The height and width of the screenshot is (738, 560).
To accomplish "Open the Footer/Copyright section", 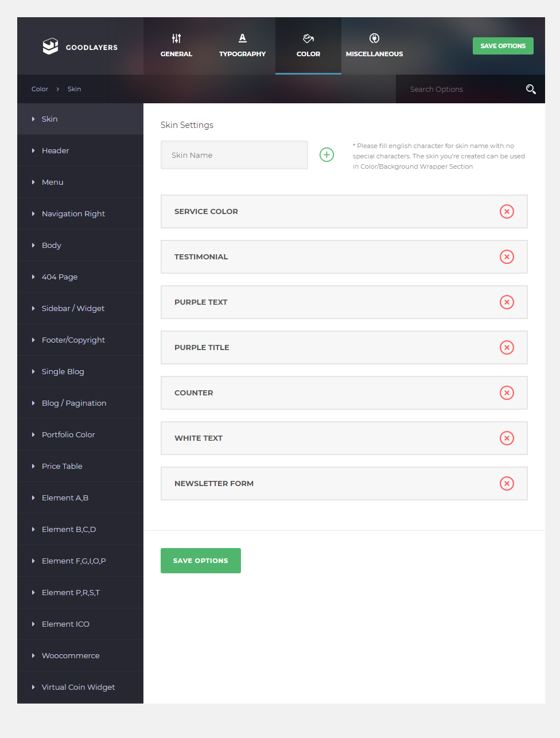I will (80, 340).
